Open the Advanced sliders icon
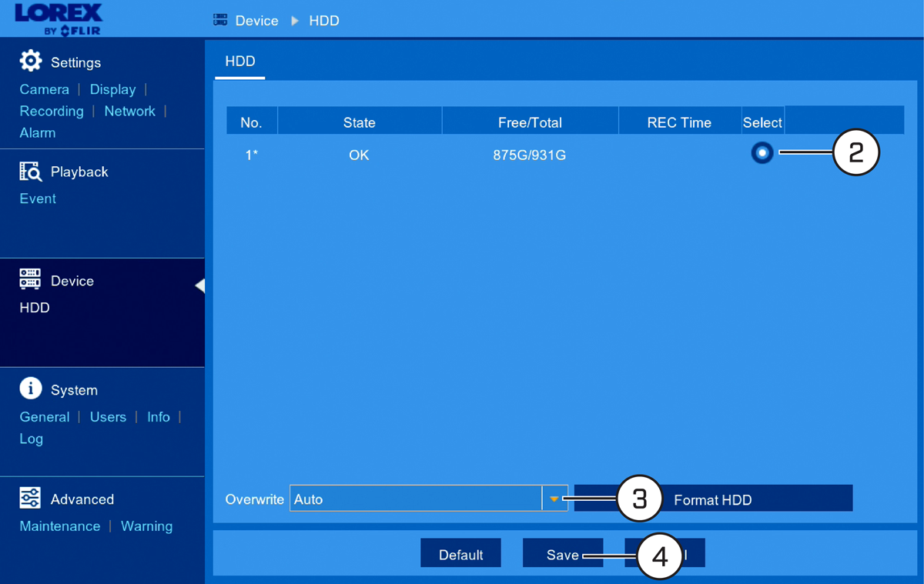924x584 pixels. click(30, 498)
